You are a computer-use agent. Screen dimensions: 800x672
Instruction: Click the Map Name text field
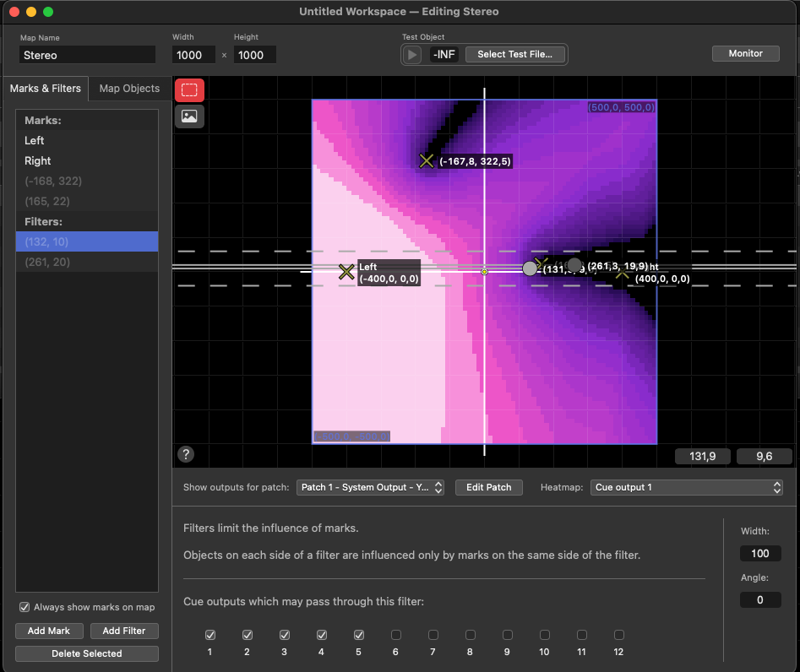[x=88, y=55]
